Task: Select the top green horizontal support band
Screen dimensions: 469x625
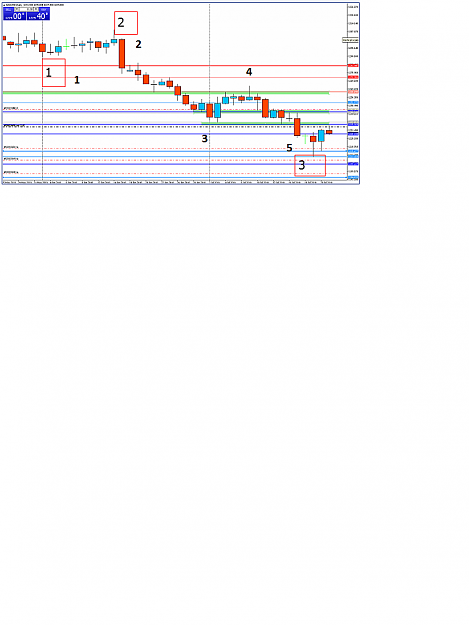Action: pos(166,92)
